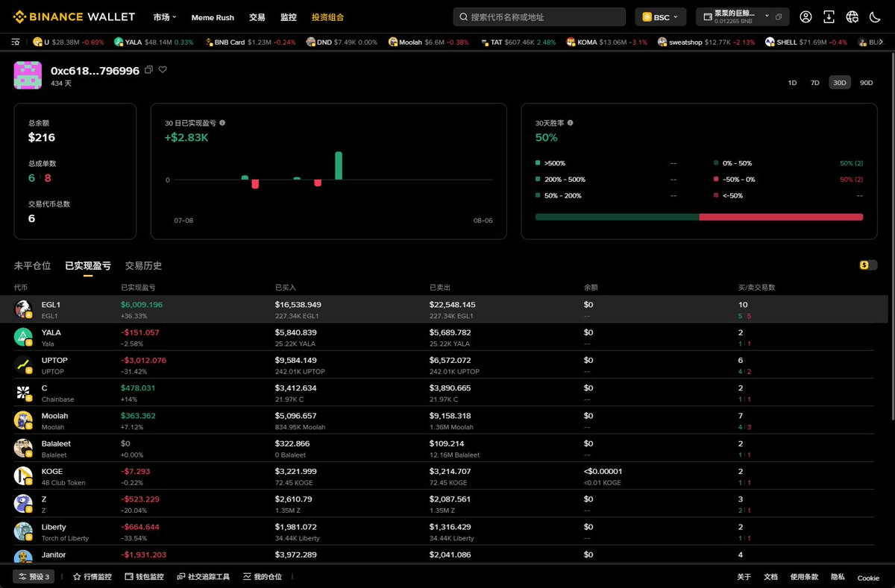Screen dimensions: 895x588
Task: Click sweatshop in the ticker bar
Action: (706, 42)
